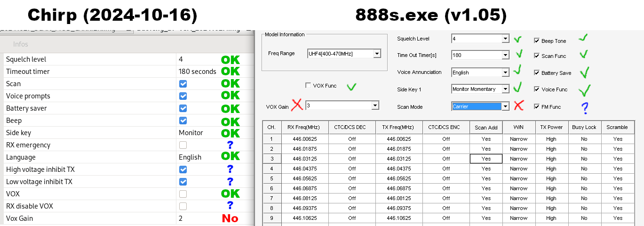
Task: Click CTC/DCS DEC Off cell of channel 9
Action: (352, 218)
